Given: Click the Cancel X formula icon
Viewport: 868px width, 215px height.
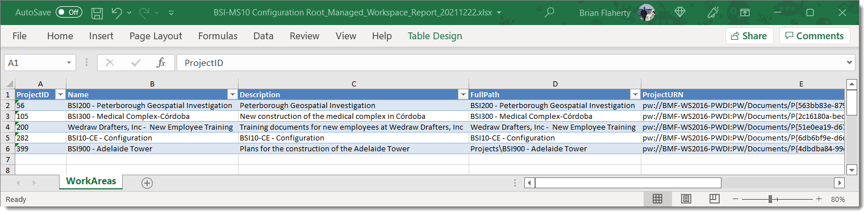Looking at the screenshot, I should click(x=110, y=63).
